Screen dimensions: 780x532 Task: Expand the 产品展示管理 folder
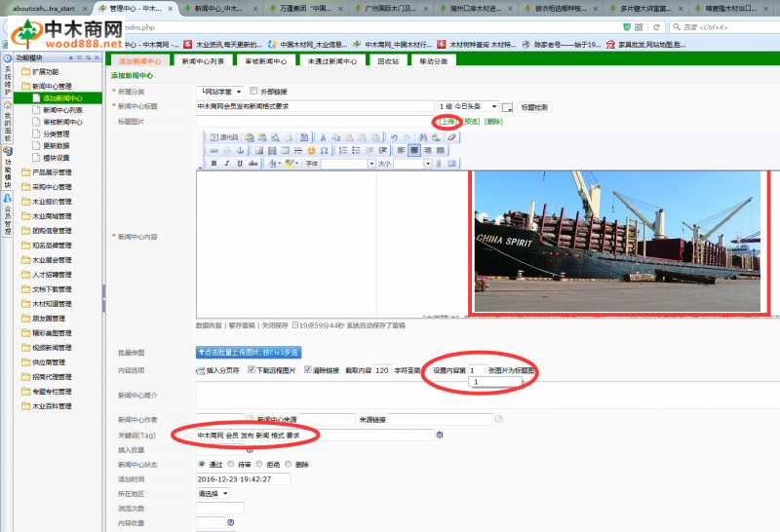[x=47, y=172]
